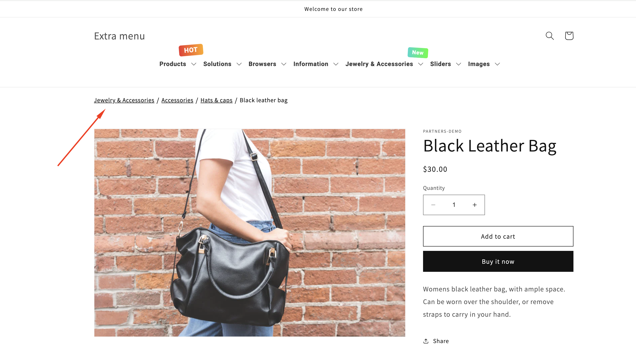Image resolution: width=636 pixels, height=364 pixels.
Task: Open the Browsers dropdown menu
Action: pyautogui.click(x=267, y=64)
